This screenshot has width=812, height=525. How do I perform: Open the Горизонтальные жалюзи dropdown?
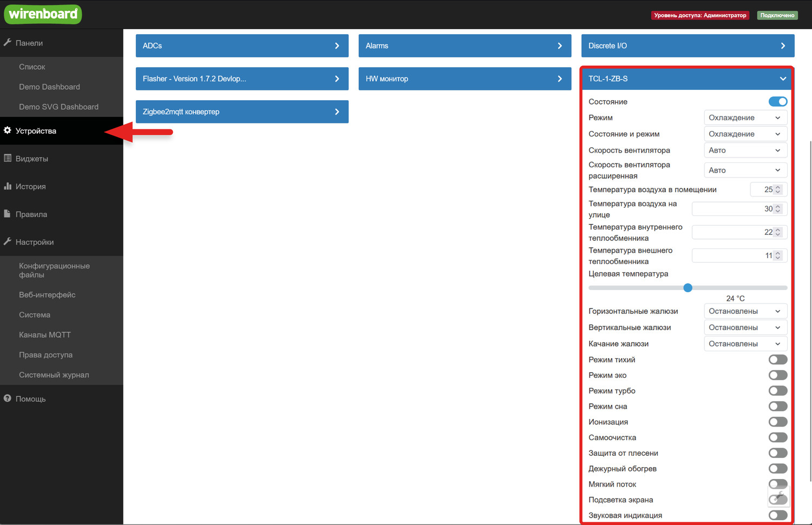tap(745, 311)
